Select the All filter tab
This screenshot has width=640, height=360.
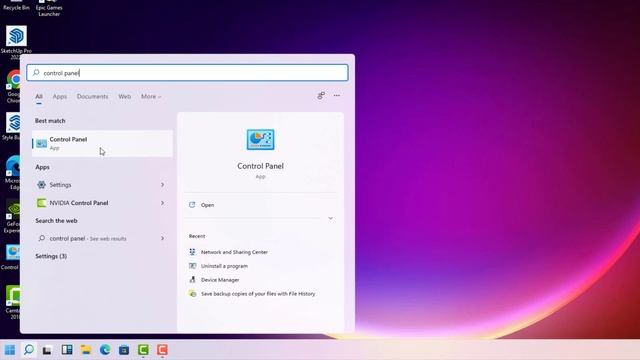(x=39, y=97)
